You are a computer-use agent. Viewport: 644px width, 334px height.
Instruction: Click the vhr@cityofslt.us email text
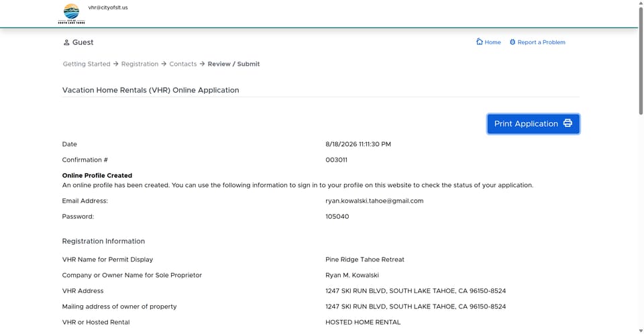click(x=108, y=7)
